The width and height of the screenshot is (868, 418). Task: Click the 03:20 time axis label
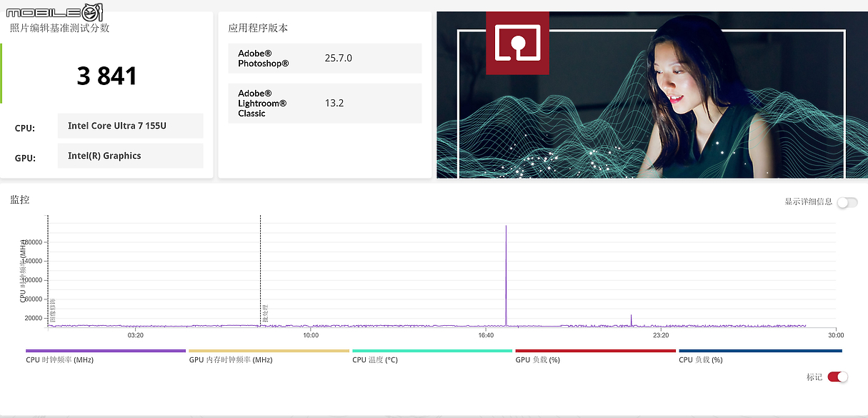[x=136, y=335]
